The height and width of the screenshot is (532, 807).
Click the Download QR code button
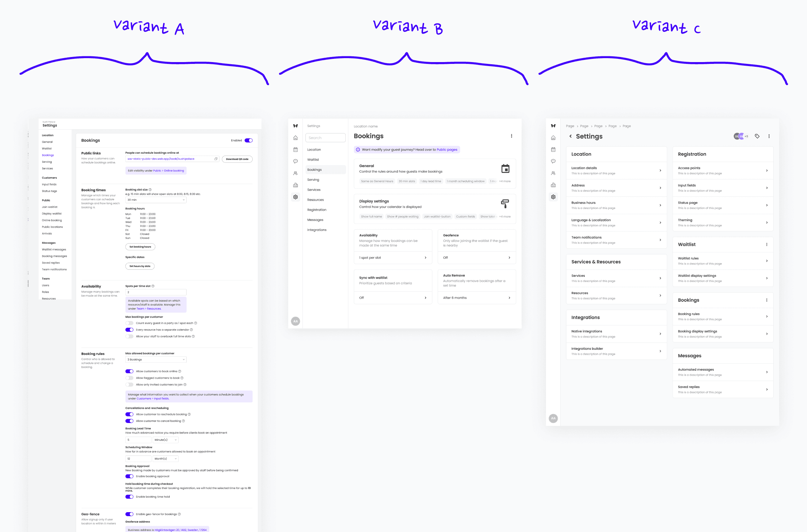pyautogui.click(x=237, y=159)
